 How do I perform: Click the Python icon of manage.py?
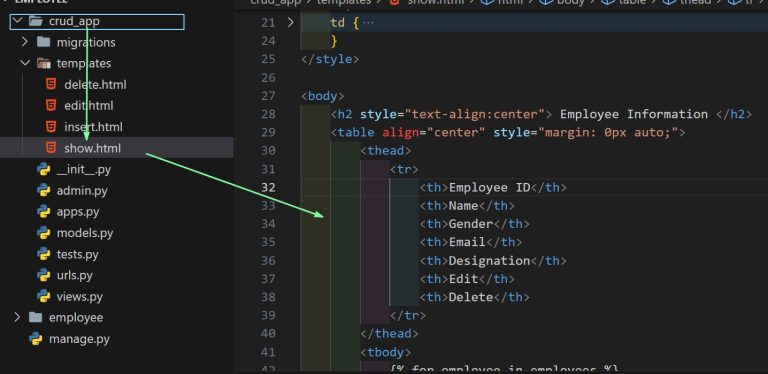coord(35,339)
